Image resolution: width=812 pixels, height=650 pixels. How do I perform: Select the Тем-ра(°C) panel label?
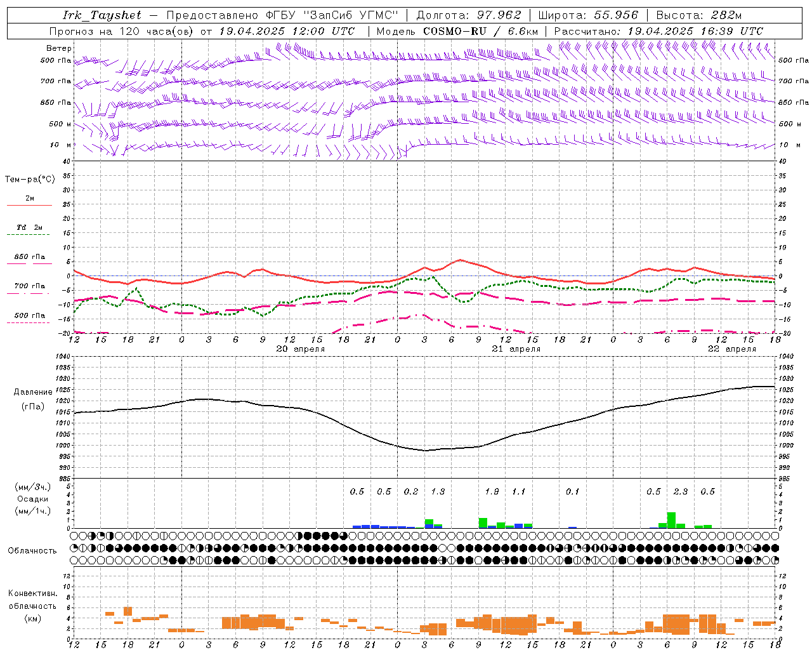30,180
